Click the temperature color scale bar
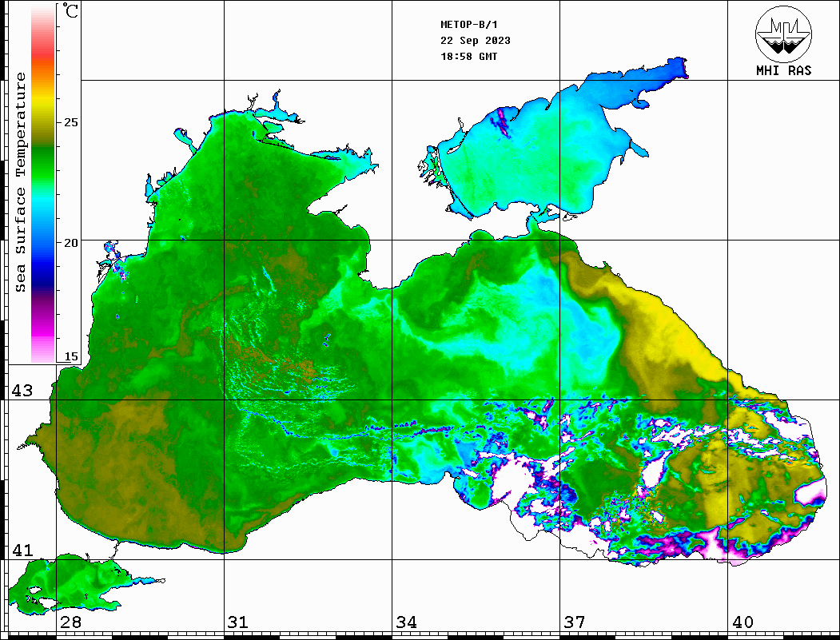 click(43, 185)
